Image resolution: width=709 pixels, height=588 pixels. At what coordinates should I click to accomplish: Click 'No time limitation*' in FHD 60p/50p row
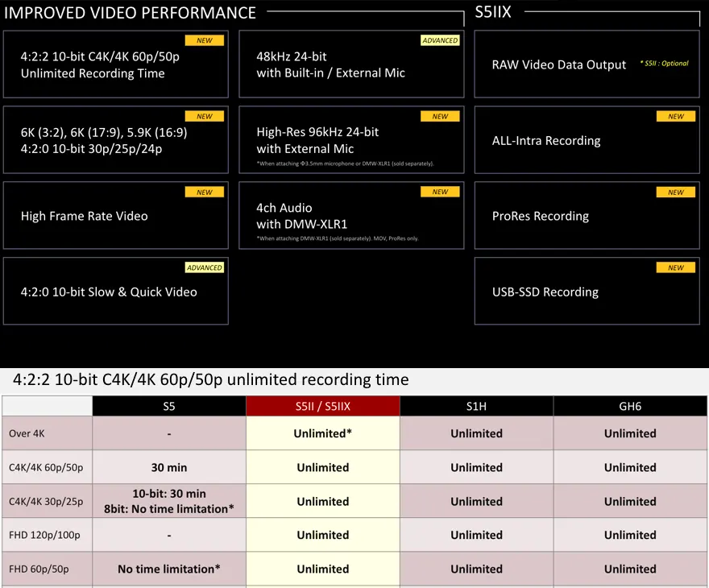click(169, 569)
